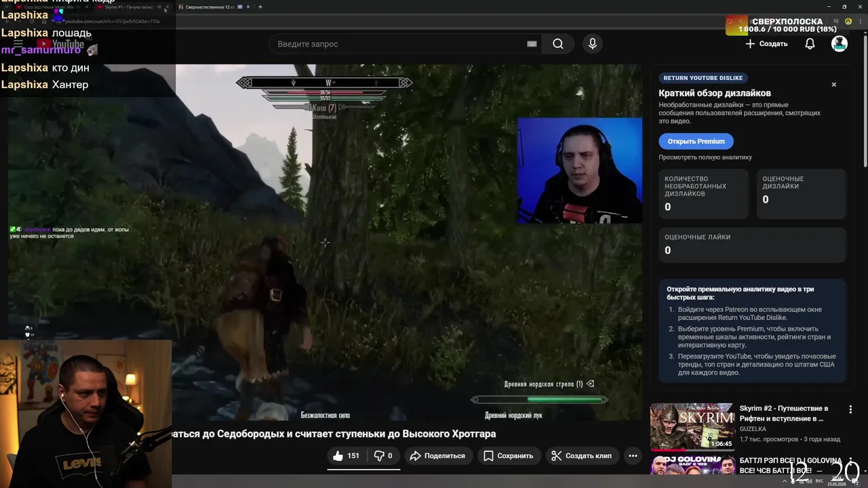
Task: Dislike the video using thumbs-down button
Action: (x=383, y=456)
